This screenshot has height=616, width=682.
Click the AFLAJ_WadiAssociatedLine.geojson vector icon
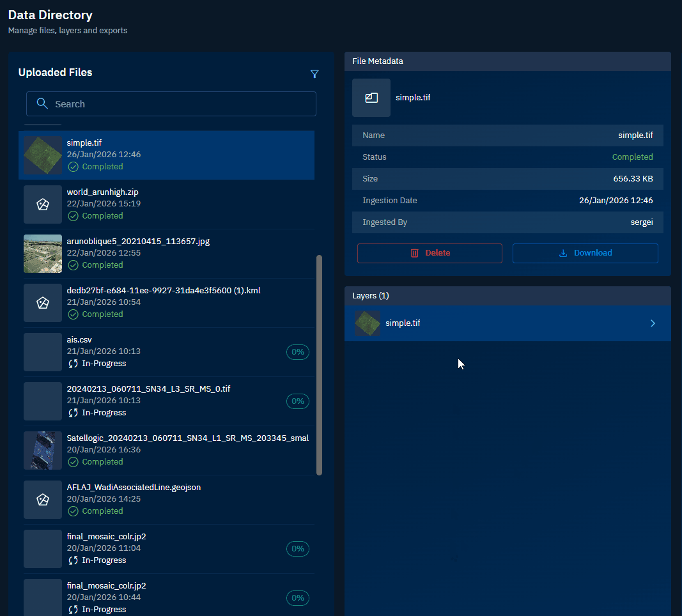tap(43, 500)
